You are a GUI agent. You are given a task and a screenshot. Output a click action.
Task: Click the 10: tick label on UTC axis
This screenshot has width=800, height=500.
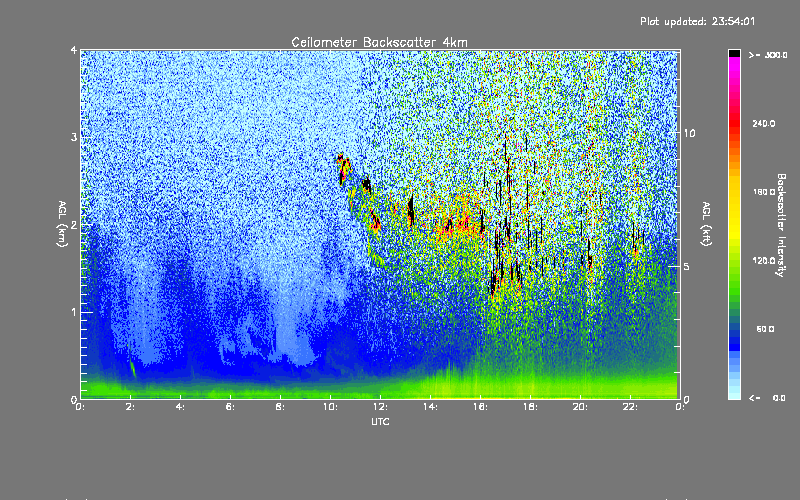[331, 407]
